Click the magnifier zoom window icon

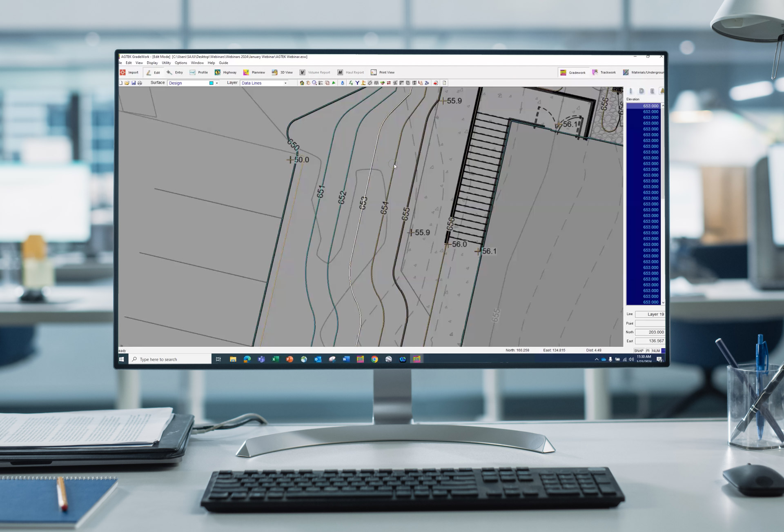(314, 83)
